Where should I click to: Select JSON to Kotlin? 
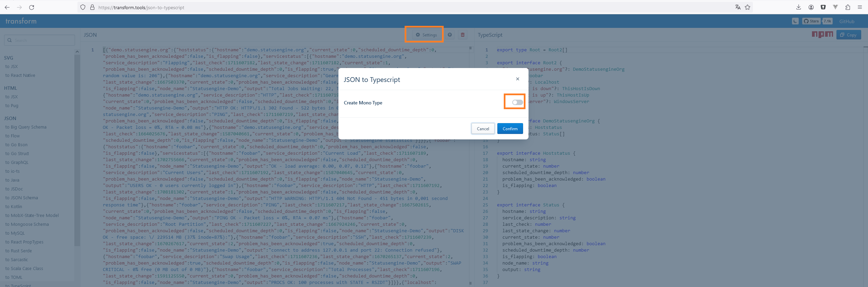pos(14,206)
